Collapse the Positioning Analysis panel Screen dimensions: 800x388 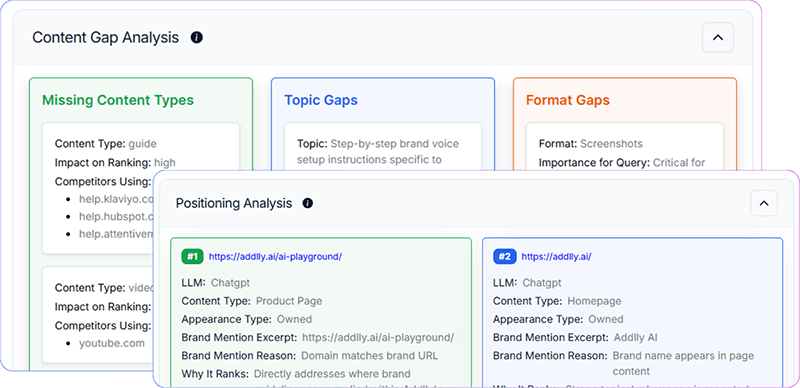point(764,203)
